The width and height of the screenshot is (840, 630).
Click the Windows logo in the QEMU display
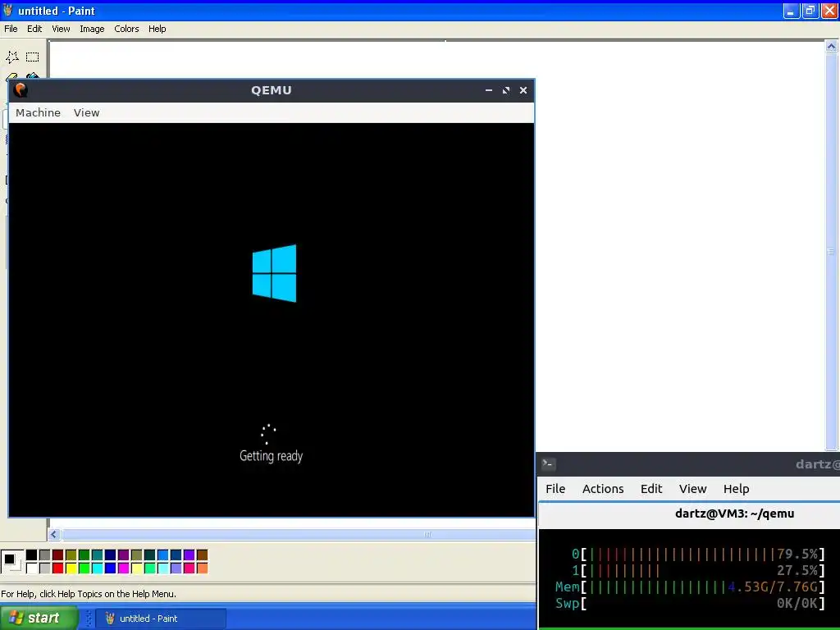point(274,273)
